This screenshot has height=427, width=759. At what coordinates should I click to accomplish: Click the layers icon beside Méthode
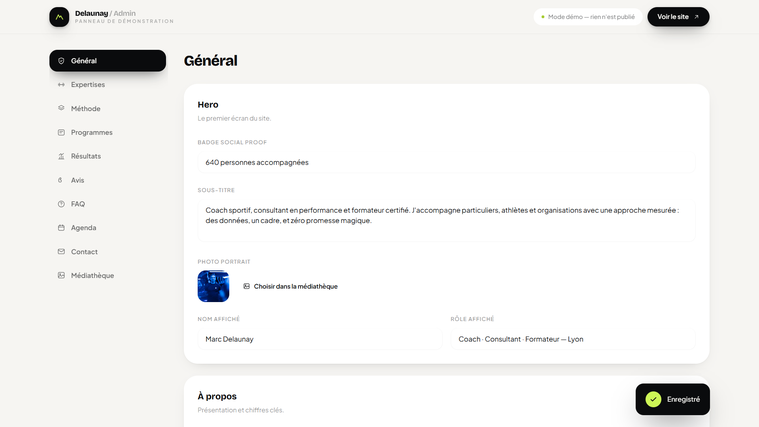click(61, 108)
